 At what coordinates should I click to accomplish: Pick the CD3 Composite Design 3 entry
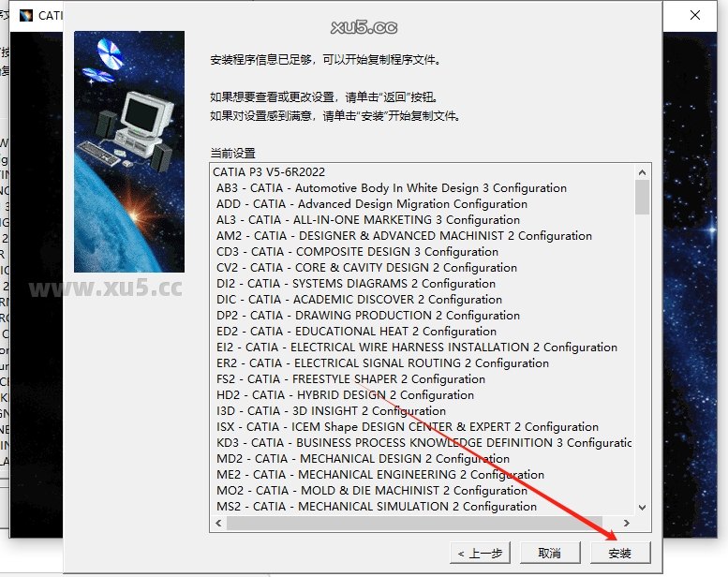[357, 251]
